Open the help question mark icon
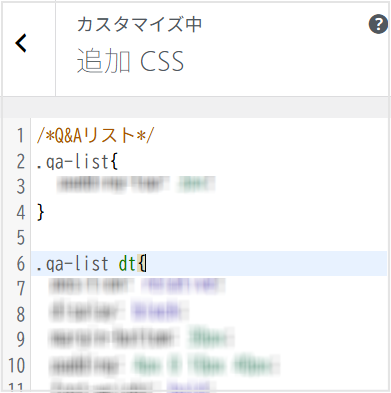 (x=378, y=24)
